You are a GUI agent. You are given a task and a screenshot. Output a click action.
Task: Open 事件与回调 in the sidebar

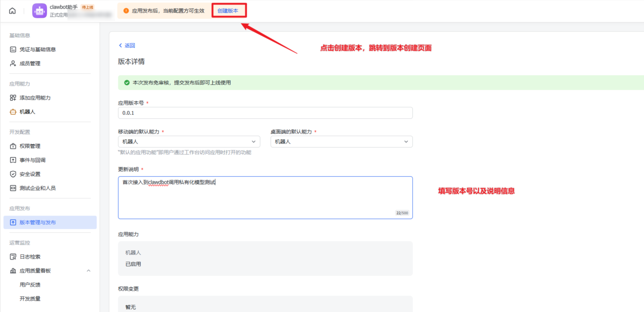32,160
